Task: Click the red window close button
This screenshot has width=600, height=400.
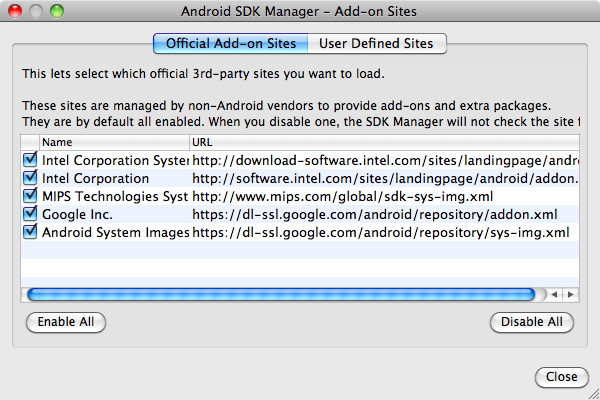Action: (15, 11)
